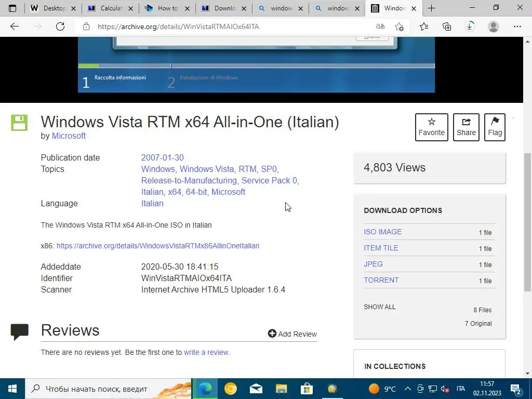Open the Downloads icon in the toolbar
The image size is (532, 399).
pos(470,26)
